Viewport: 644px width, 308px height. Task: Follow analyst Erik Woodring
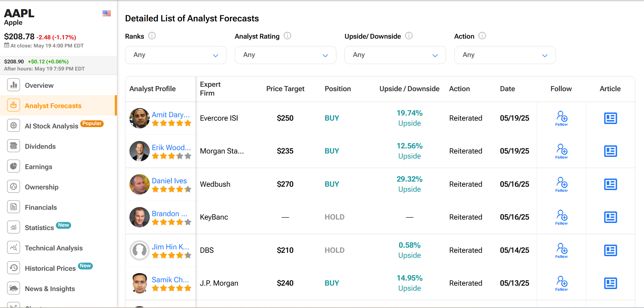tap(562, 151)
